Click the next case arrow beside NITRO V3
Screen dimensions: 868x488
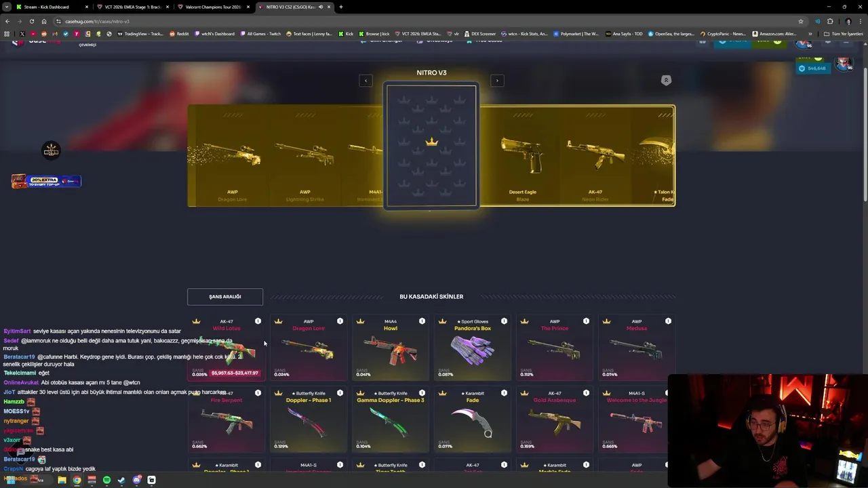(497, 81)
